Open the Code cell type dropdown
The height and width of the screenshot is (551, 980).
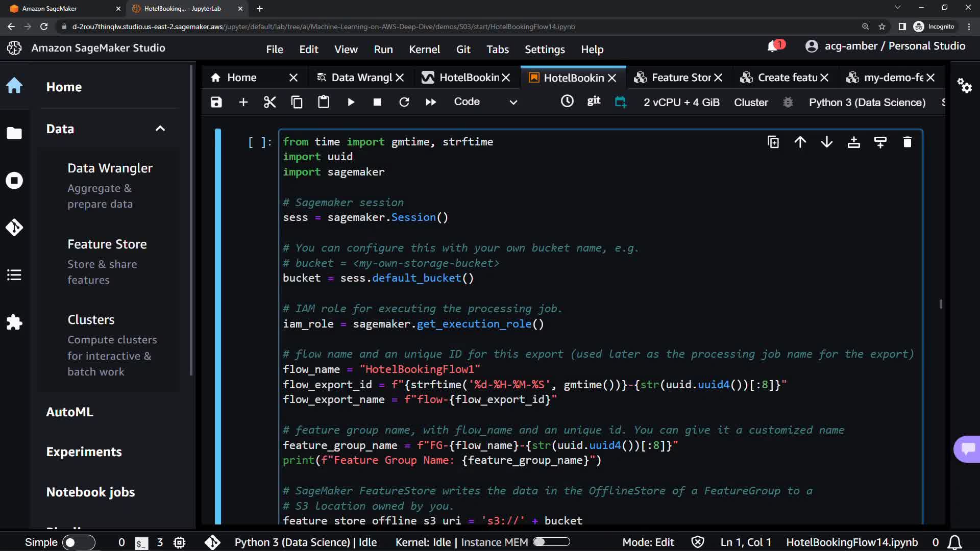click(x=485, y=102)
